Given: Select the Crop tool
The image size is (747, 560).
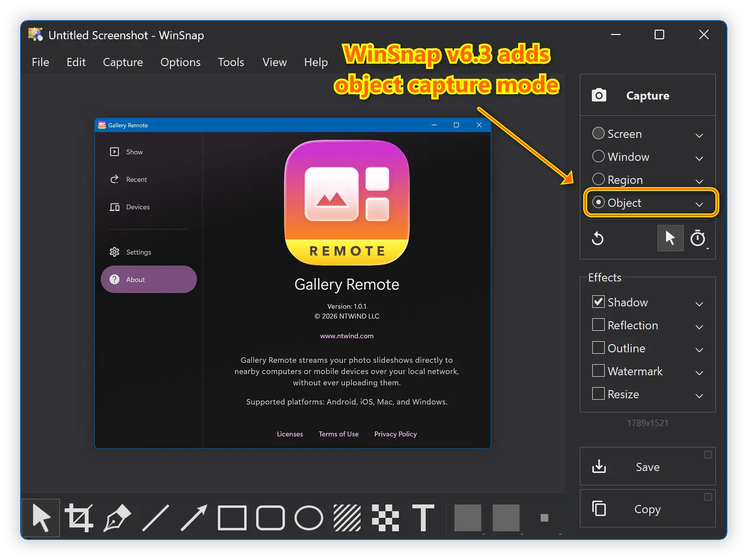Looking at the screenshot, I should pos(79,518).
